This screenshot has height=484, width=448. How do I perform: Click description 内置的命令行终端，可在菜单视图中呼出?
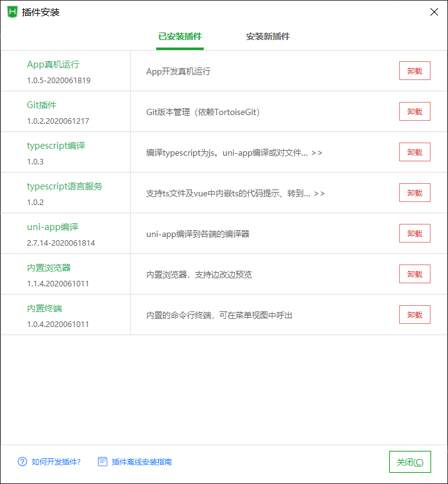pos(219,315)
